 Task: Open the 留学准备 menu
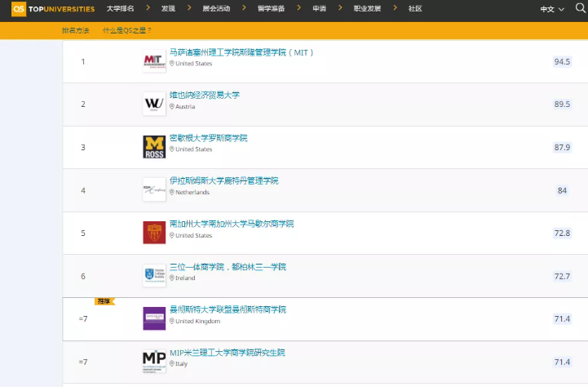[271, 9]
